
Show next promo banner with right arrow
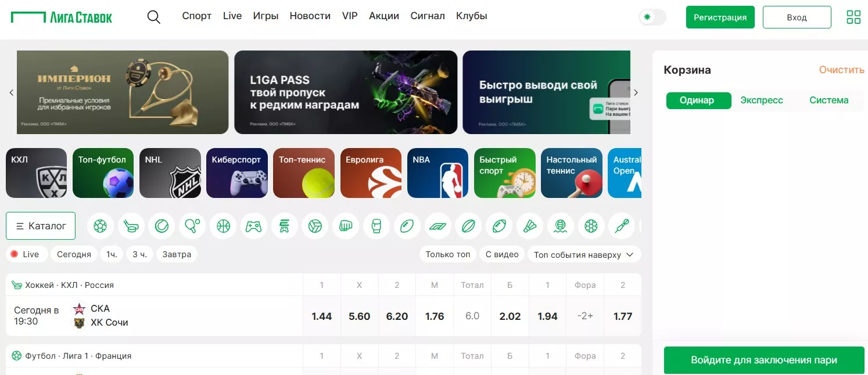636,92
